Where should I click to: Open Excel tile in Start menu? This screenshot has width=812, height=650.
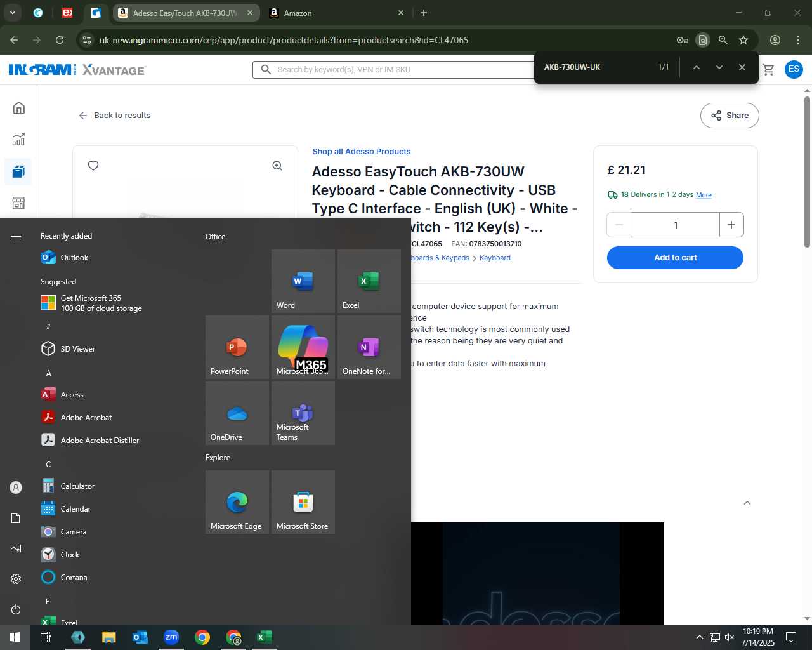coord(369,281)
